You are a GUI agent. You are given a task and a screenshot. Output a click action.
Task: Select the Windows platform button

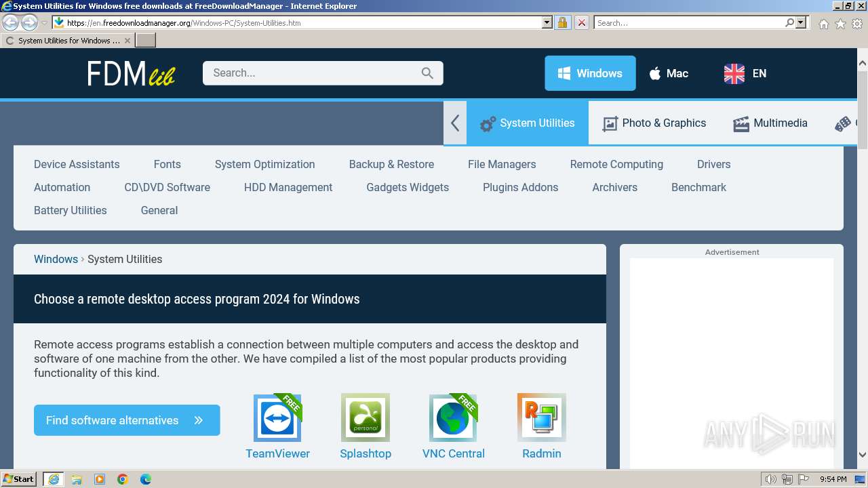[590, 73]
